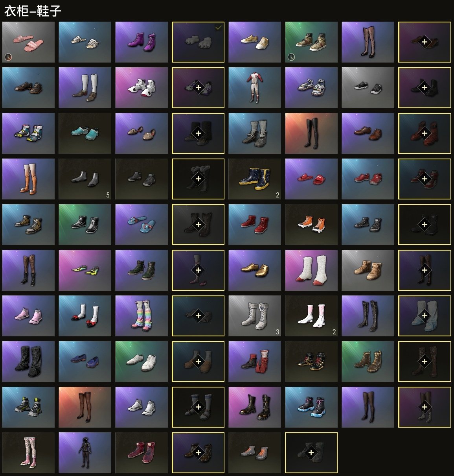The image size is (454, 476).
Task: Click the checked gray paw slippers
Action: coord(198,42)
